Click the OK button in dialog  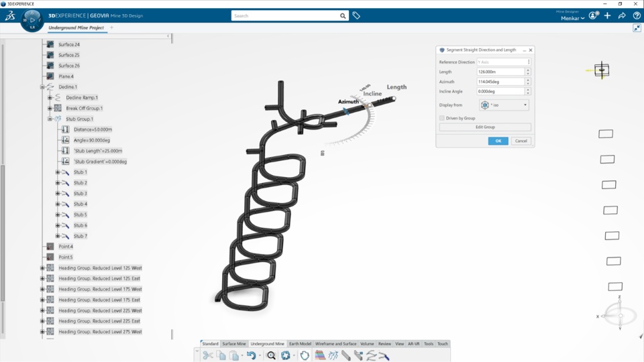pyautogui.click(x=498, y=141)
